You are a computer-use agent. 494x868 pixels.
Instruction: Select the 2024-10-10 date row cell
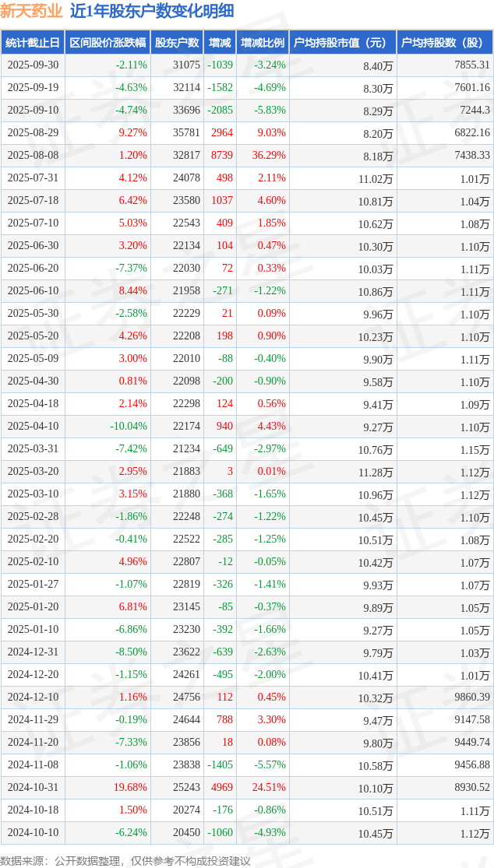click(x=32, y=833)
